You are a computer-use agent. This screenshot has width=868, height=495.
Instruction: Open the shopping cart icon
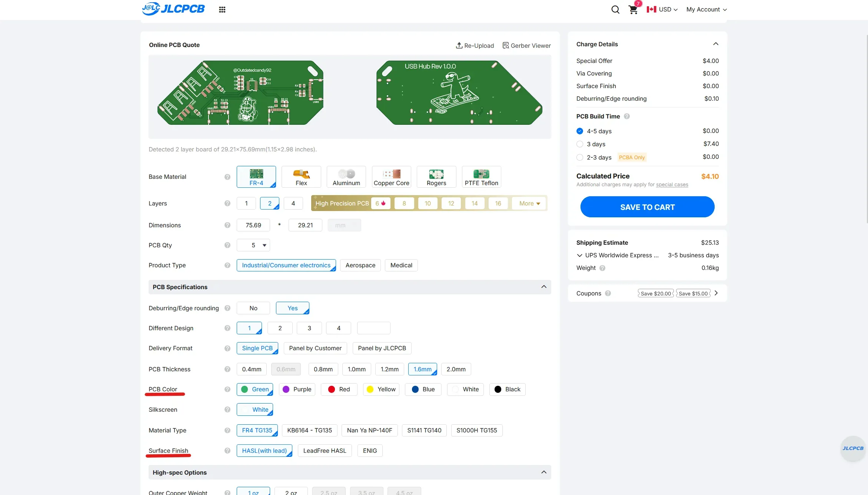click(633, 10)
